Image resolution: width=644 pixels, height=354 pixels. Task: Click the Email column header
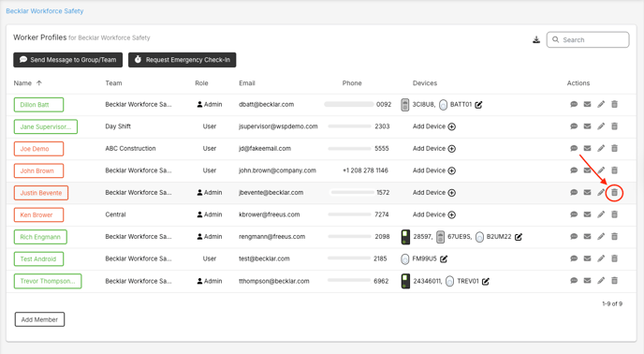pos(247,83)
